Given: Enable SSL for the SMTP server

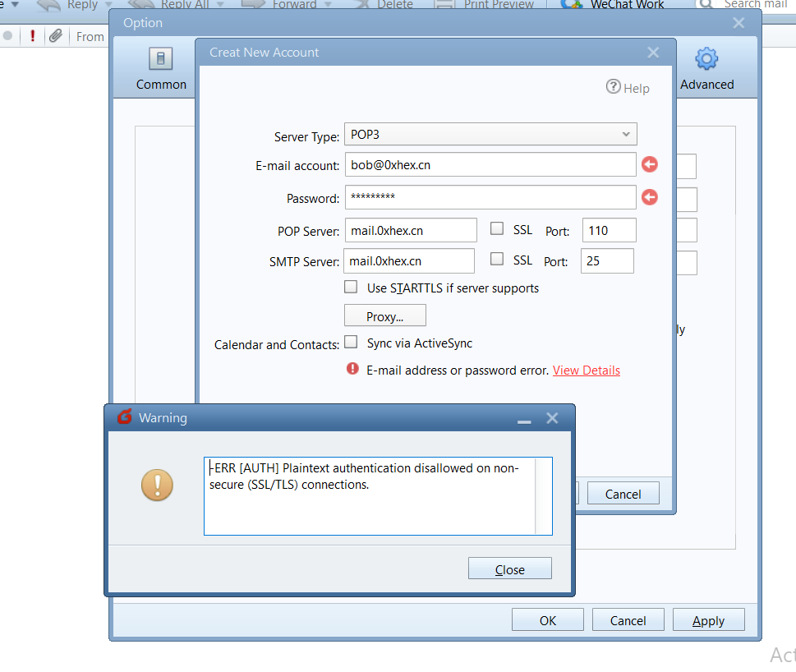Looking at the screenshot, I should click(497, 259).
